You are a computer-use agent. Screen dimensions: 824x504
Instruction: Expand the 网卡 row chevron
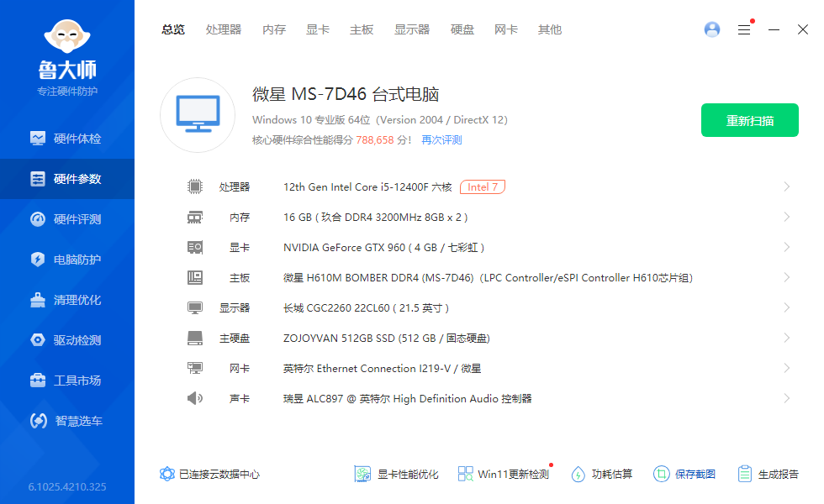pyautogui.click(x=787, y=368)
